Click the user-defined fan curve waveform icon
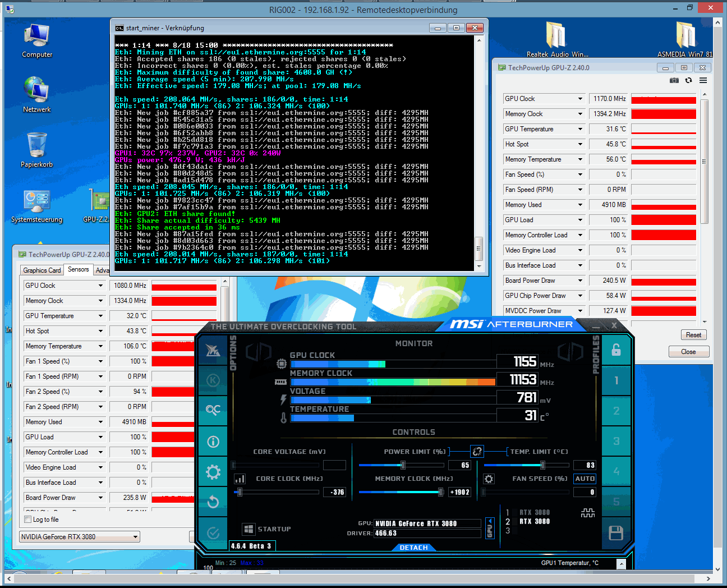 tap(587, 512)
